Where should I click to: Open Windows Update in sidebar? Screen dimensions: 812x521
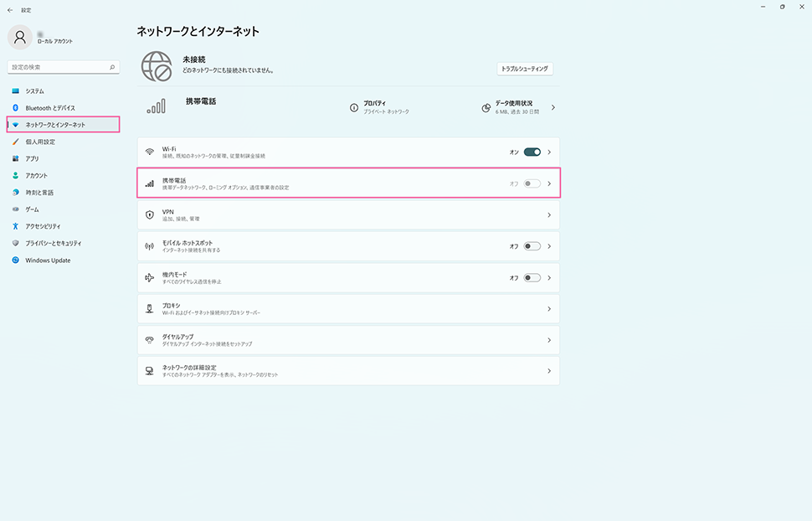[48, 260]
